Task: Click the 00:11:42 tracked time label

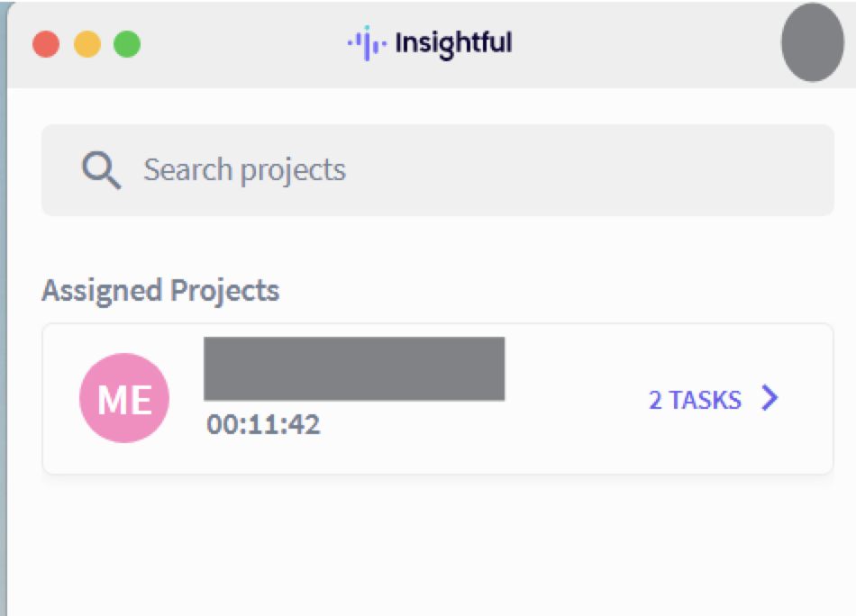Action: coord(263,424)
